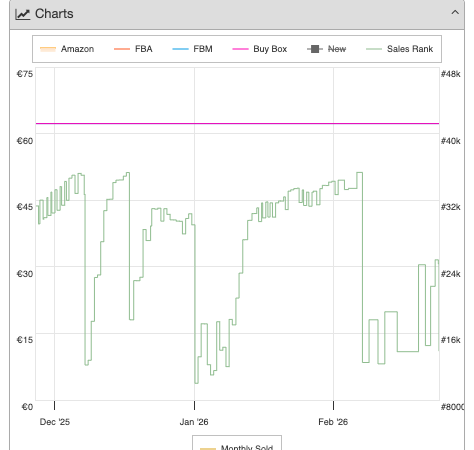The height and width of the screenshot is (450, 474).
Task: Click the pink Buy Box legend swatch
Action: pos(240,49)
